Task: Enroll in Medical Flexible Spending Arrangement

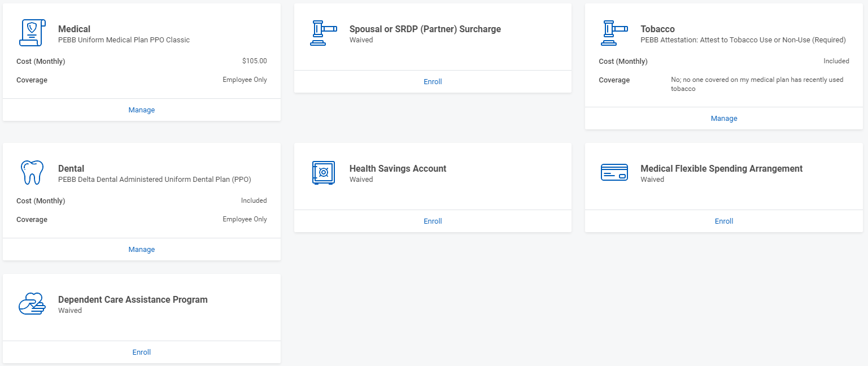Action: pos(724,221)
